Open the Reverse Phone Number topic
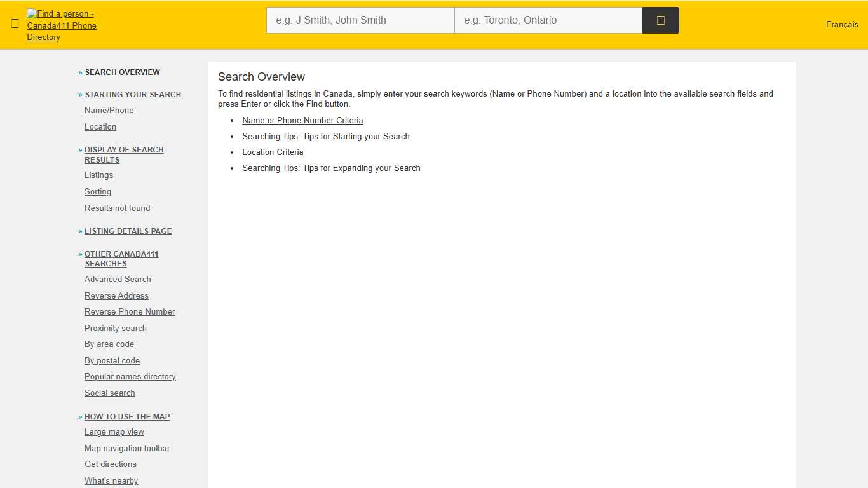Viewport: 868px width, 488px height. pos(130,311)
